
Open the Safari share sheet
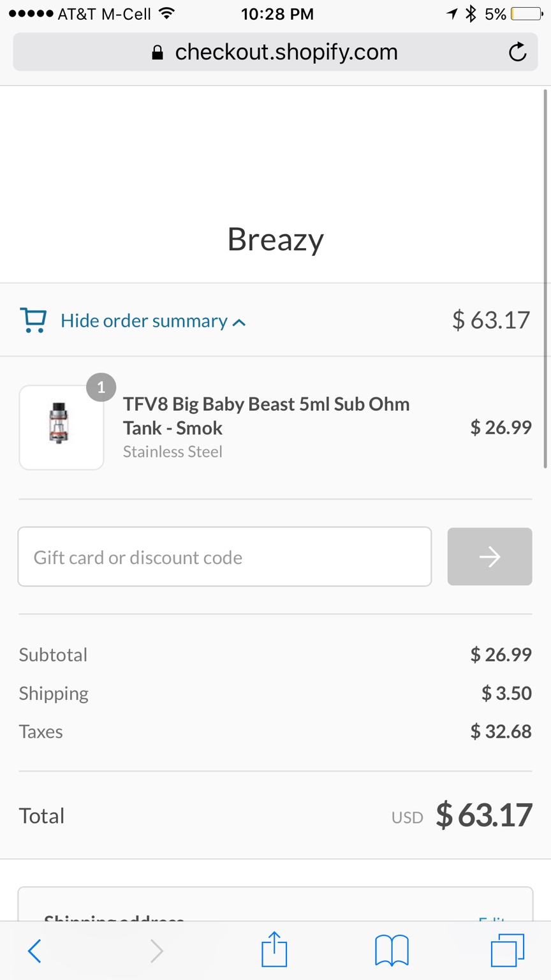274,950
